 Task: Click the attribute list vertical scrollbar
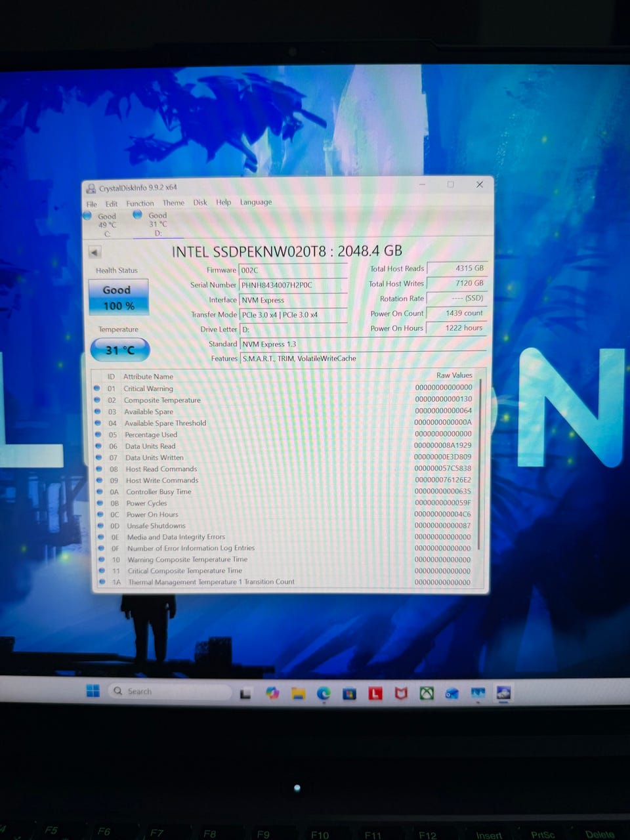pos(481,464)
